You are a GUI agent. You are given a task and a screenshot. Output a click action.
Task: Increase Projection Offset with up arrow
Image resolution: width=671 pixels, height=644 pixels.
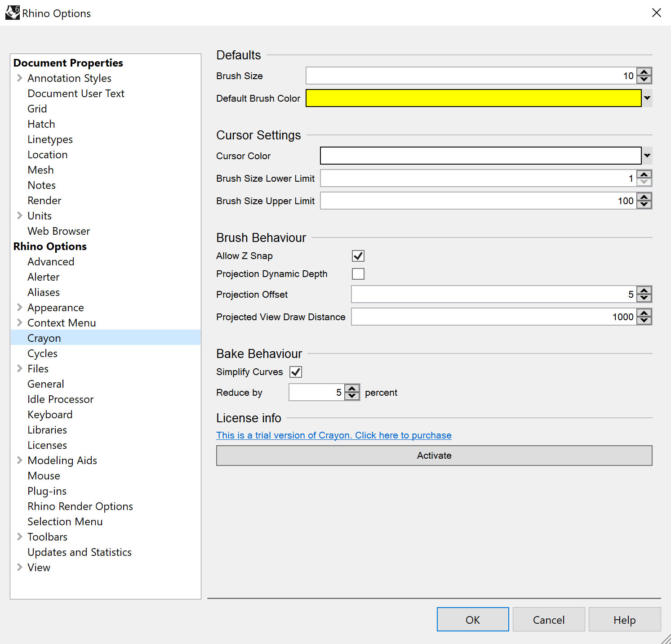(644, 291)
